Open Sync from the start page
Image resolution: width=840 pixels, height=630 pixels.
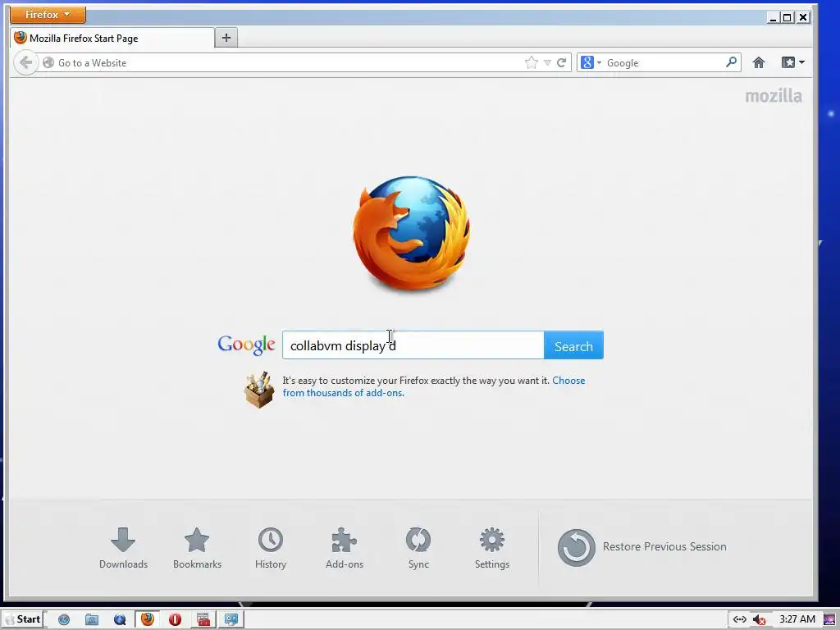(418, 548)
